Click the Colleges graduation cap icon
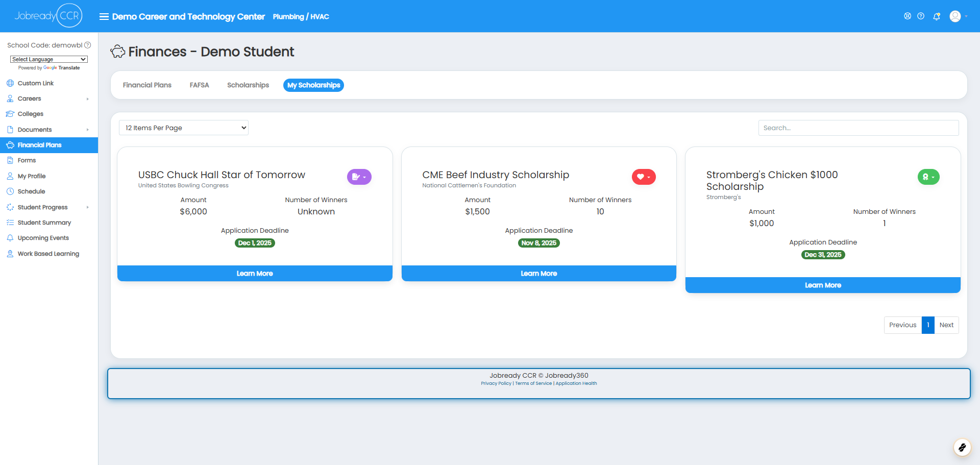The height and width of the screenshot is (465, 980). [x=10, y=114]
